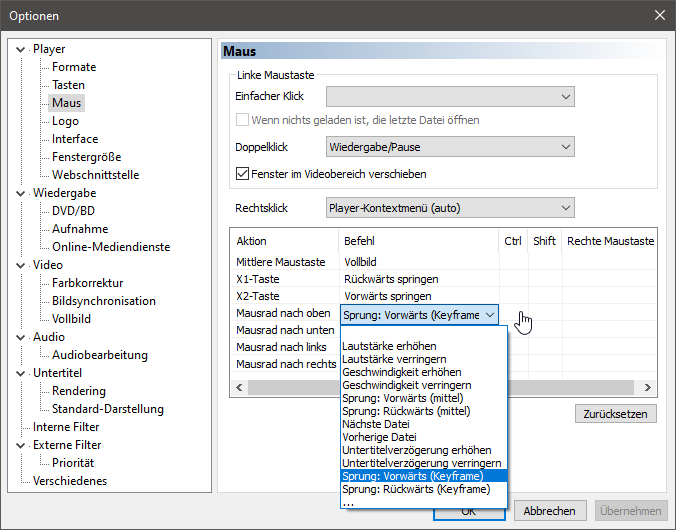
Task: Open Formate settings page
Action: pyautogui.click(x=74, y=67)
